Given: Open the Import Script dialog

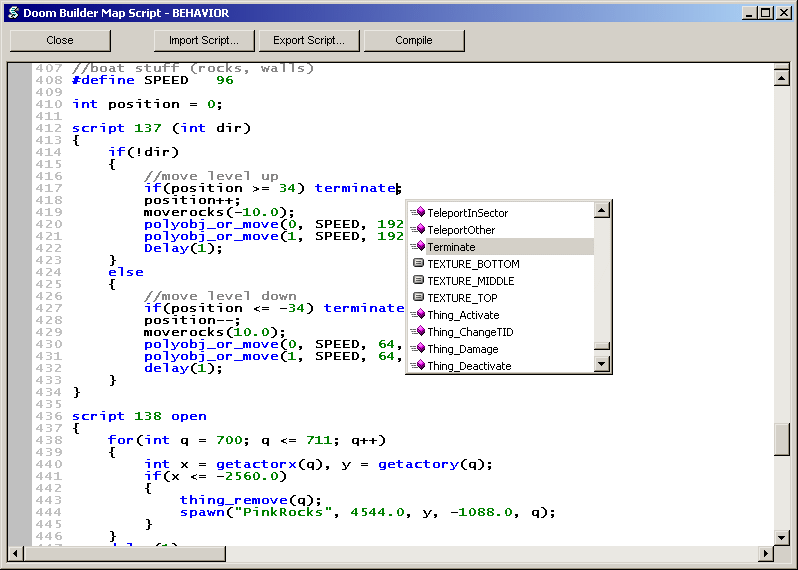Looking at the screenshot, I should 204,41.
